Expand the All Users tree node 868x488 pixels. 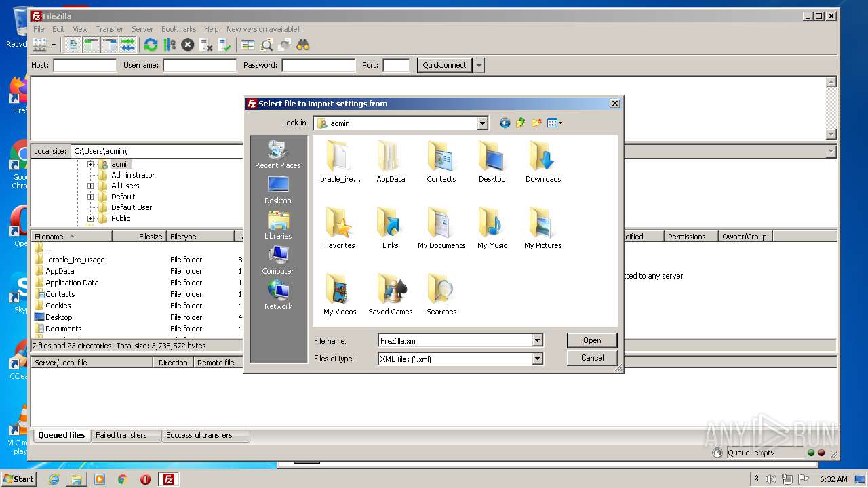tap(90, 186)
